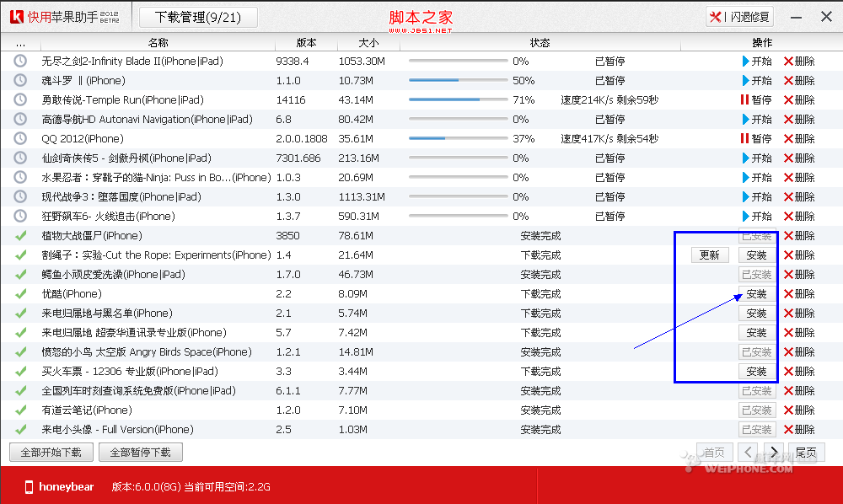The height and width of the screenshot is (504, 843).
Task: Install 来电归属地 超豪华通讯录专业版
Action: pyautogui.click(x=757, y=333)
